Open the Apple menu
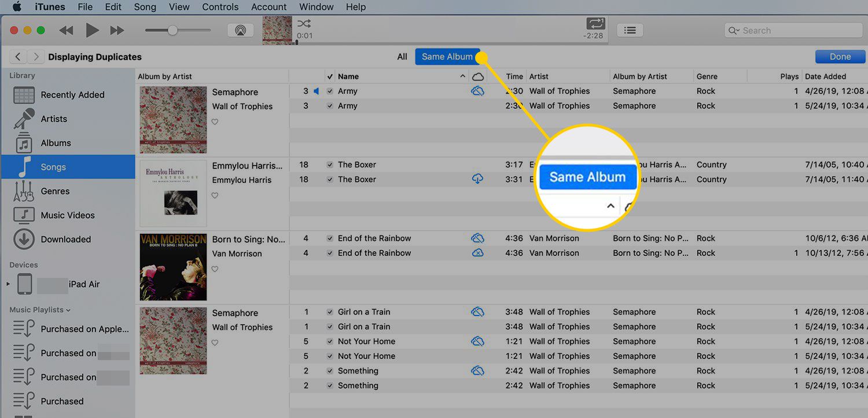The height and width of the screenshot is (418, 868). coord(16,7)
